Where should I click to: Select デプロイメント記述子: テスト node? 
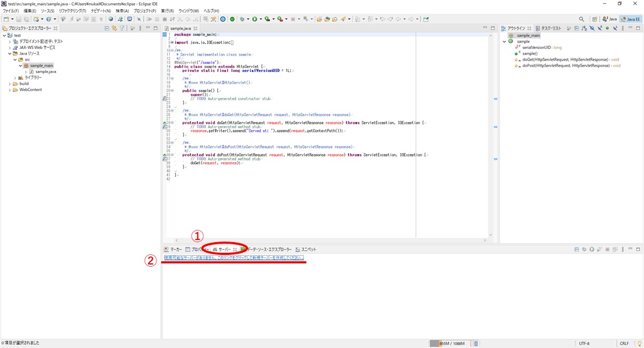[x=37, y=41]
